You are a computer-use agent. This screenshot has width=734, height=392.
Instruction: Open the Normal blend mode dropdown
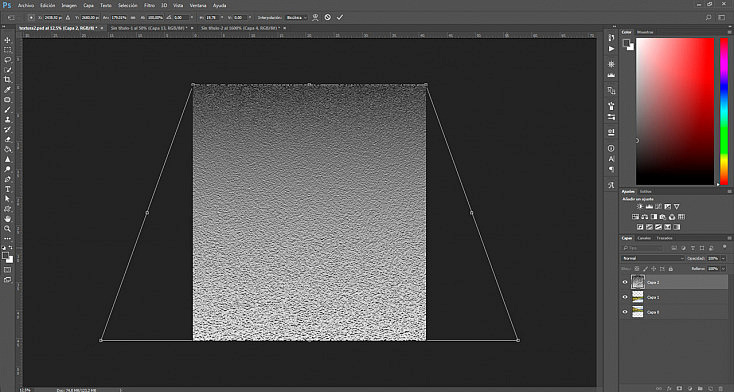[653, 259]
